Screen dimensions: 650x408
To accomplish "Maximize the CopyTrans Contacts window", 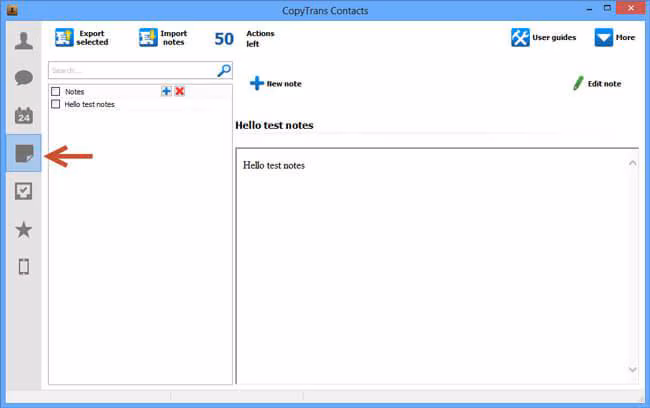I will pyautogui.click(x=607, y=8).
